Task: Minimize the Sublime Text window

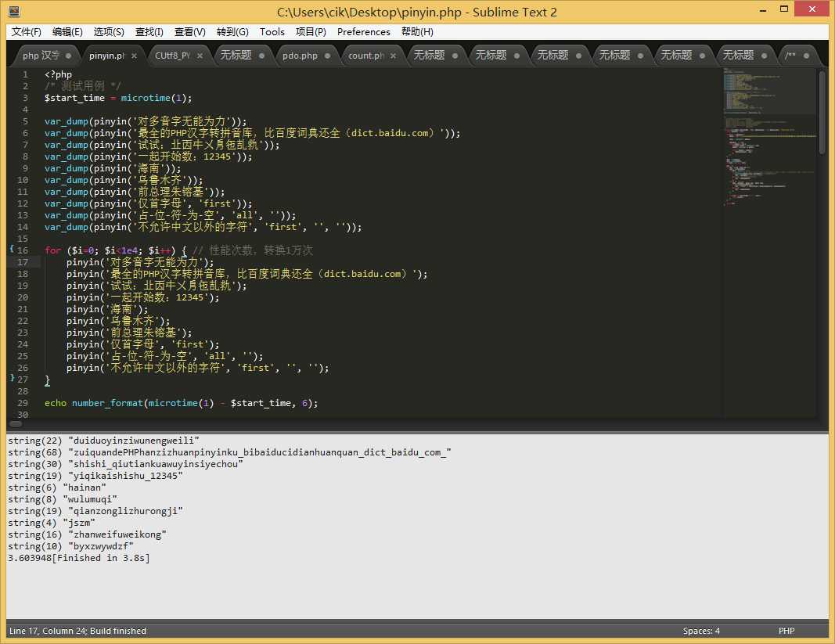Action: (763, 9)
